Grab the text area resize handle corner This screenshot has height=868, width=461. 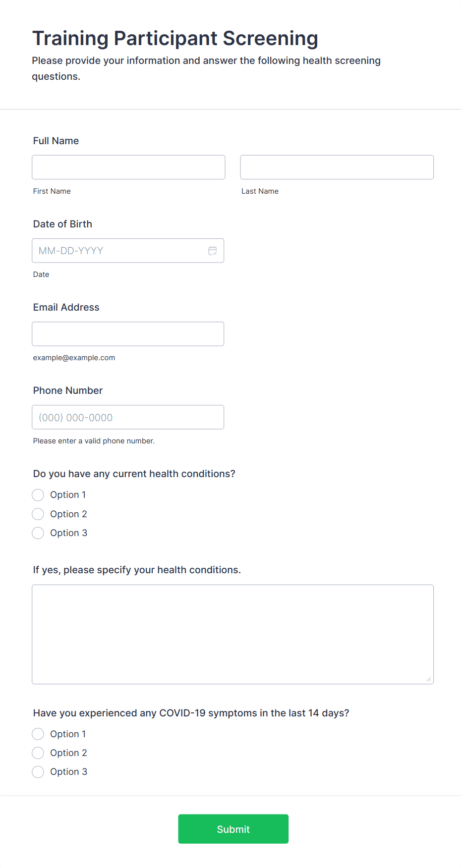coord(429,679)
